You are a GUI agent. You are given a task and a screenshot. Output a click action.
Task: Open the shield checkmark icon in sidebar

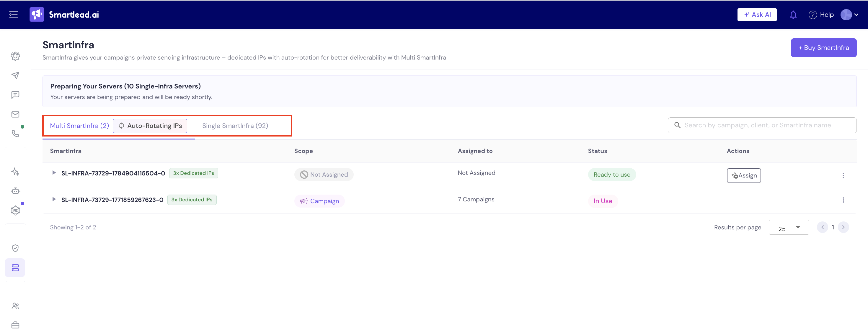click(15, 248)
